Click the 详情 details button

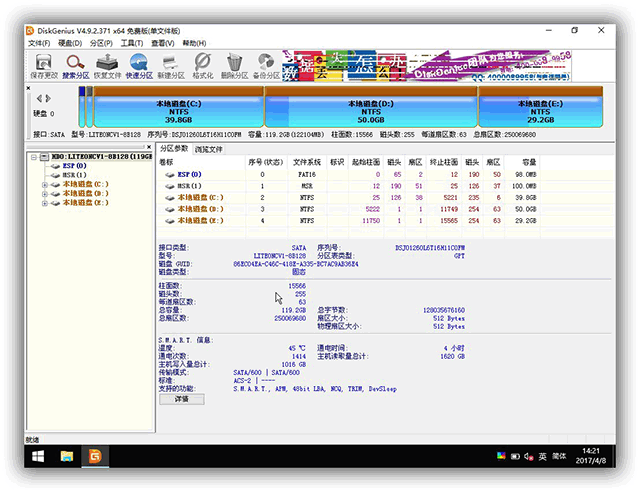(x=182, y=399)
